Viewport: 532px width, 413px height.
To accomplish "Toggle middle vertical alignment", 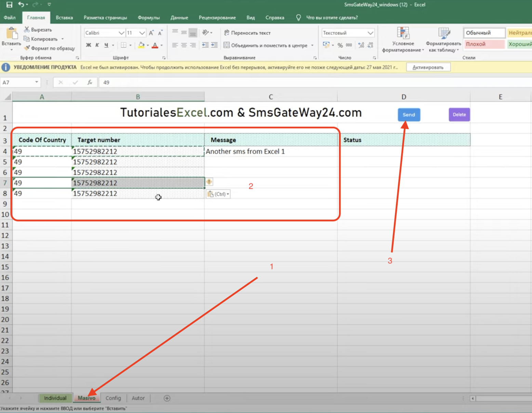I will pyautogui.click(x=184, y=32).
